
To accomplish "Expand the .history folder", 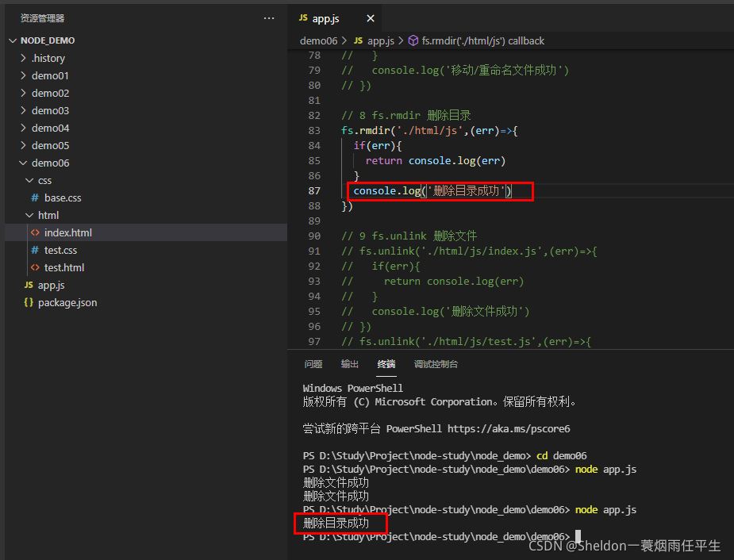I will point(23,58).
